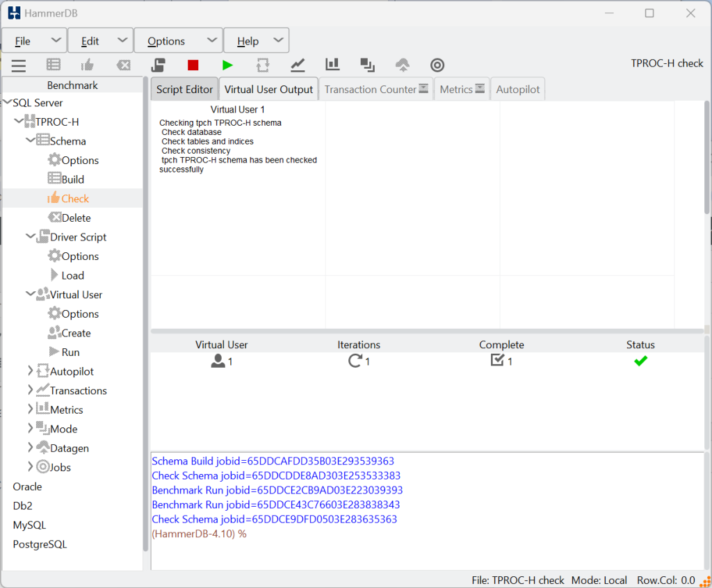This screenshot has width=712, height=588.
Task: Switch to the Metrics tab
Action: pos(462,90)
